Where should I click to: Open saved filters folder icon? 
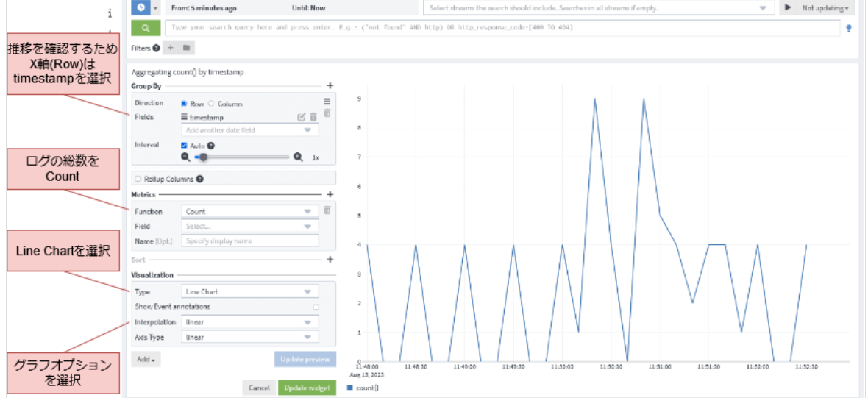(x=187, y=48)
